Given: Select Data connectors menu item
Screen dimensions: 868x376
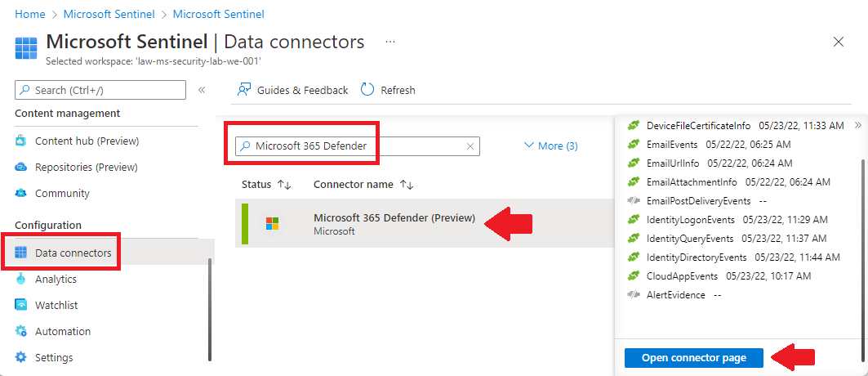Looking at the screenshot, I should point(108,253).
